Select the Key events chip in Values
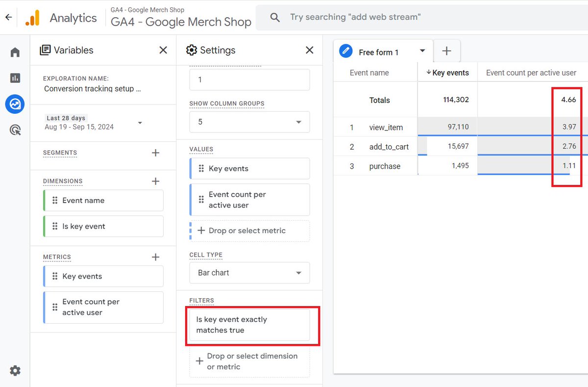Screen dimensions: 588x387 click(x=249, y=168)
